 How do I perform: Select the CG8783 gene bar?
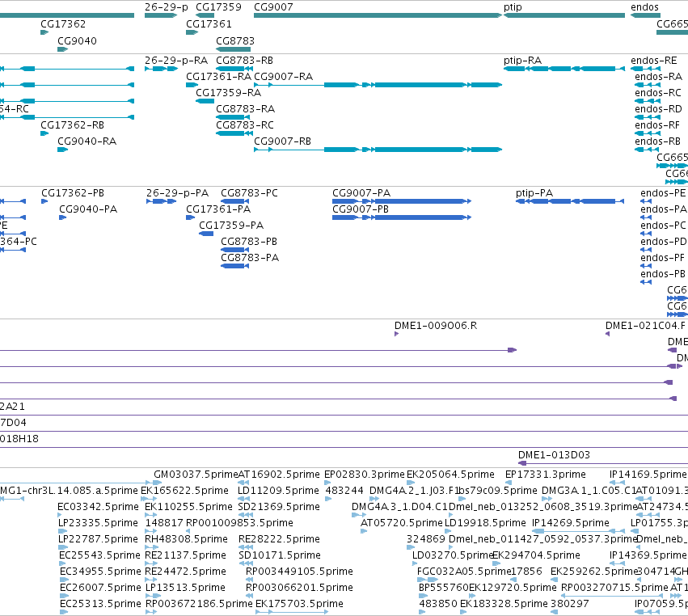point(233,49)
